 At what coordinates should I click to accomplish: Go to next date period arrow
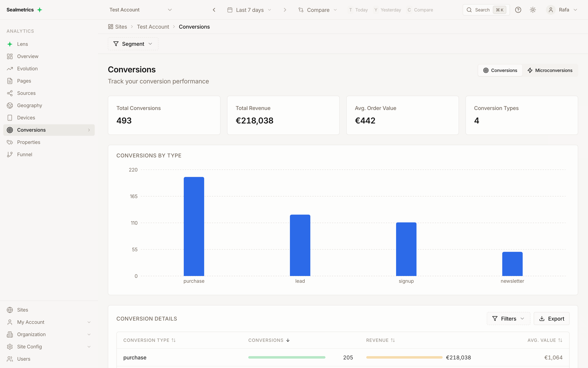285,10
